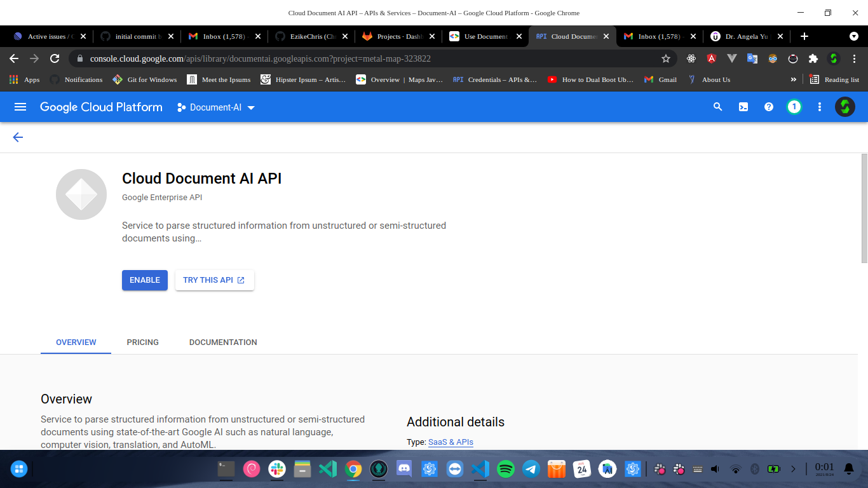
Task: Open Vue devtools extension icon
Action: tap(732, 58)
